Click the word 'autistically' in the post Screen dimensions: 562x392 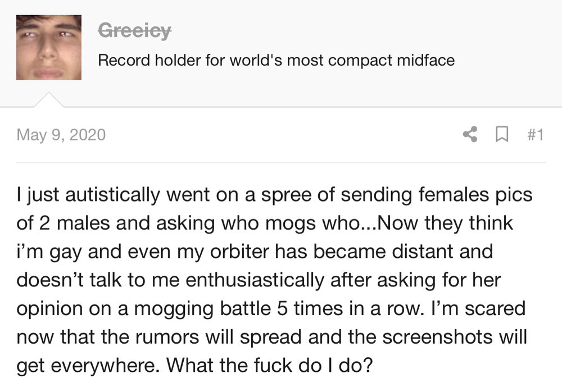pyautogui.click(x=112, y=195)
